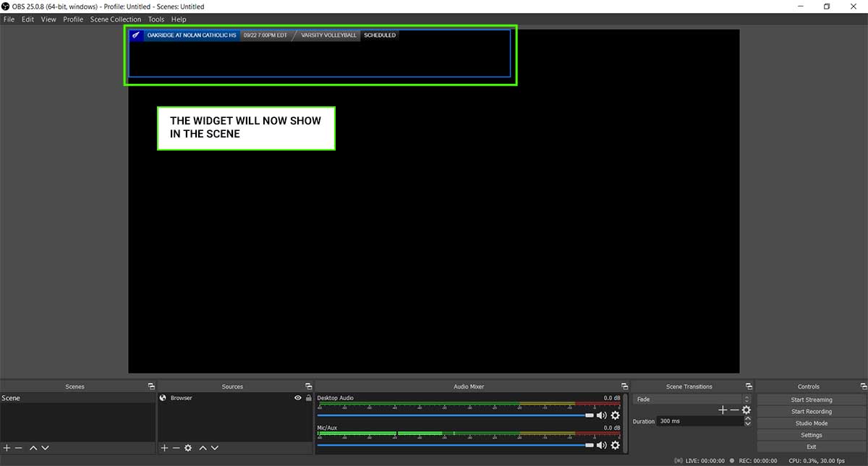Add a scene transition with the plus icon

click(722, 410)
